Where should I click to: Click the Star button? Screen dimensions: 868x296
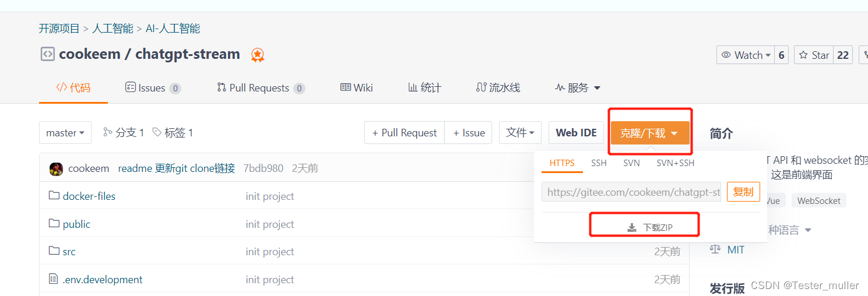814,55
